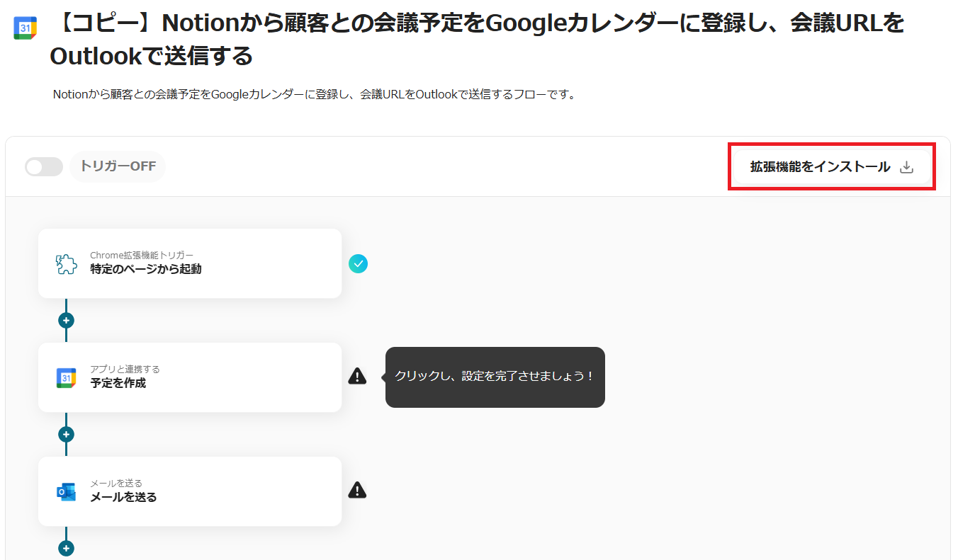Click the warning icon beside メールを送る
Screen dimensions: 958x560
coord(358,490)
